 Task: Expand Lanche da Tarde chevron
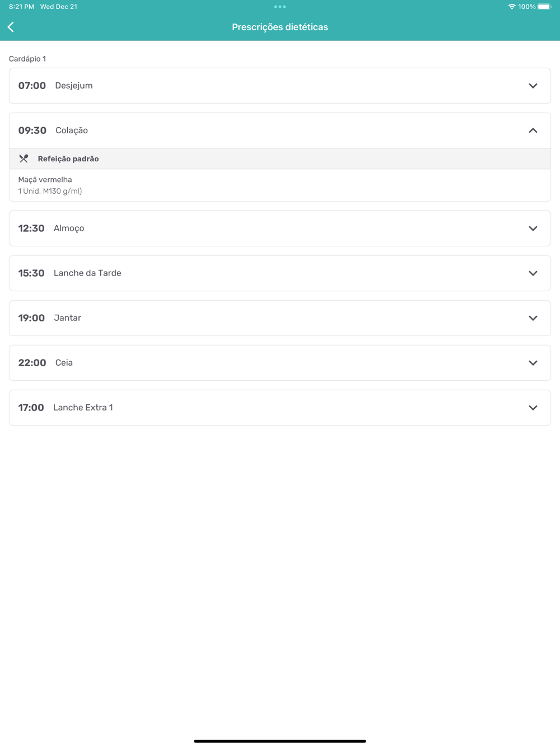click(x=533, y=273)
